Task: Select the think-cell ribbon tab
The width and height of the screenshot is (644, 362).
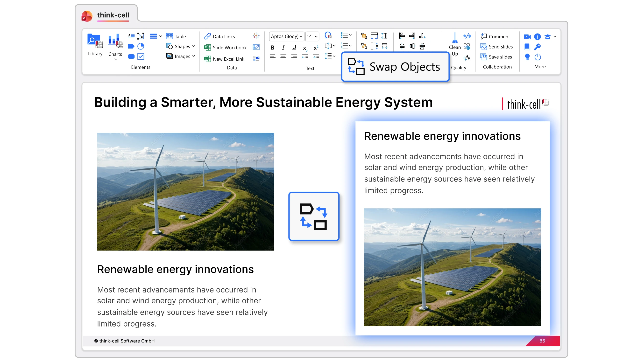Action: (x=113, y=15)
